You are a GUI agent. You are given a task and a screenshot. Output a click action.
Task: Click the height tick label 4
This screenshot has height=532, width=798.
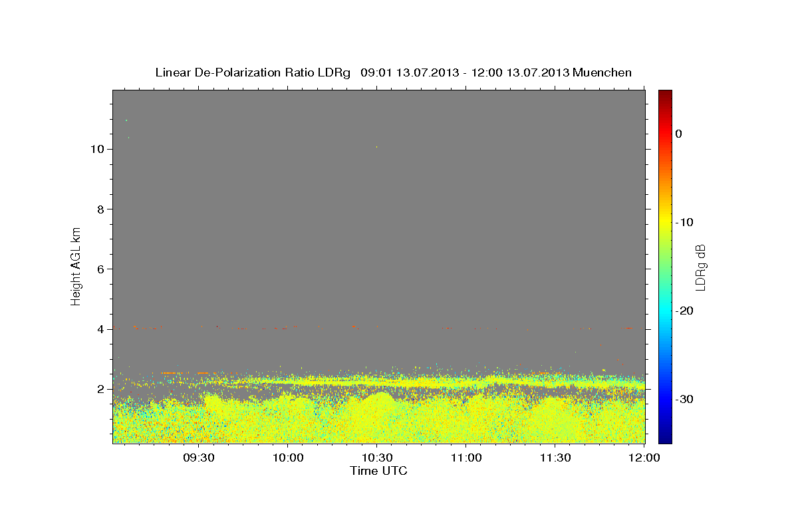tap(100, 329)
